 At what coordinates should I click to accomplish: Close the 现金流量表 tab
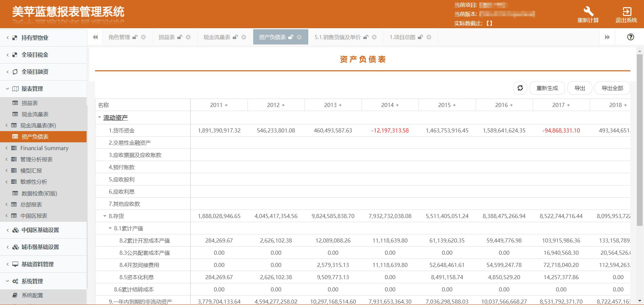244,37
